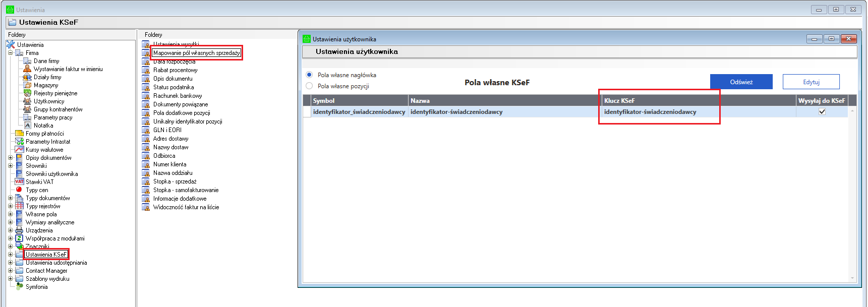Click the Edytuj button
868x307 pixels.
811,82
